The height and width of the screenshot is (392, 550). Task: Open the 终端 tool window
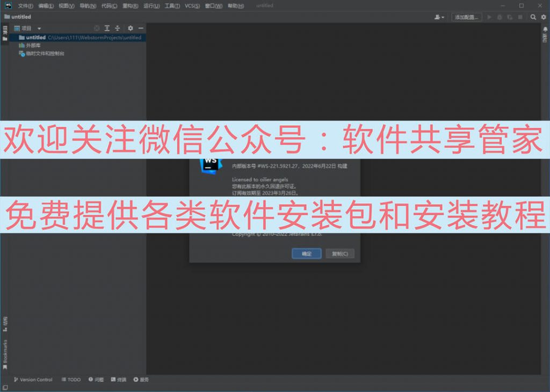click(119, 380)
